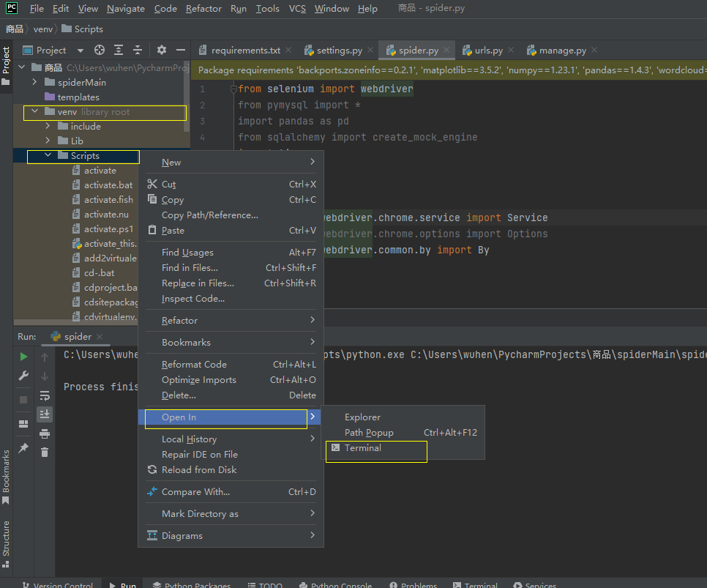Switch to the urls.py editor tab
Screen dimensions: 707x588
pos(488,51)
